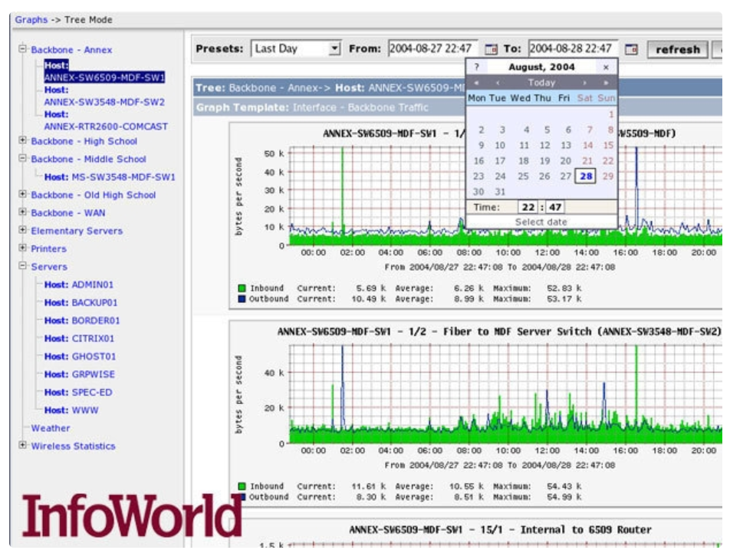
Task: Pick day 27 in the calendar
Action: click(x=565, y=176)
